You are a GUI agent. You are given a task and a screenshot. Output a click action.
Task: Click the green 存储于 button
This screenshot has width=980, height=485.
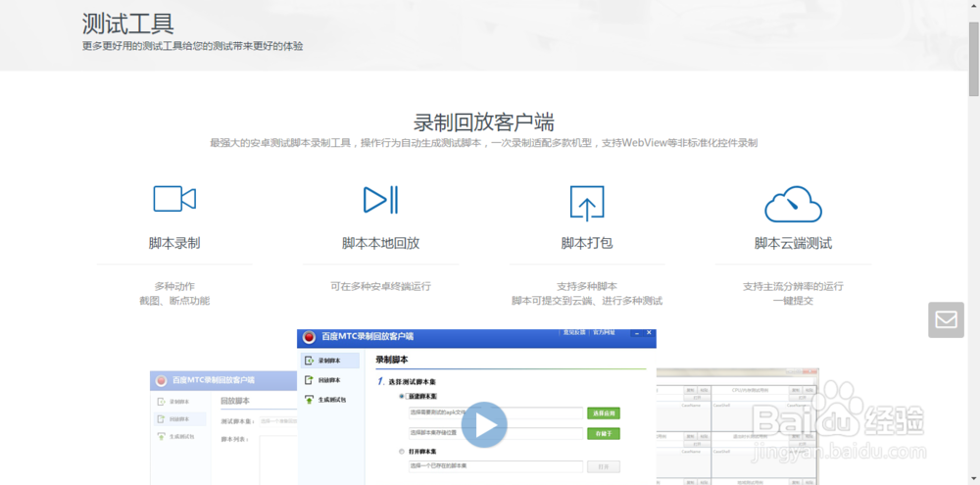click(x=603, y=433)
